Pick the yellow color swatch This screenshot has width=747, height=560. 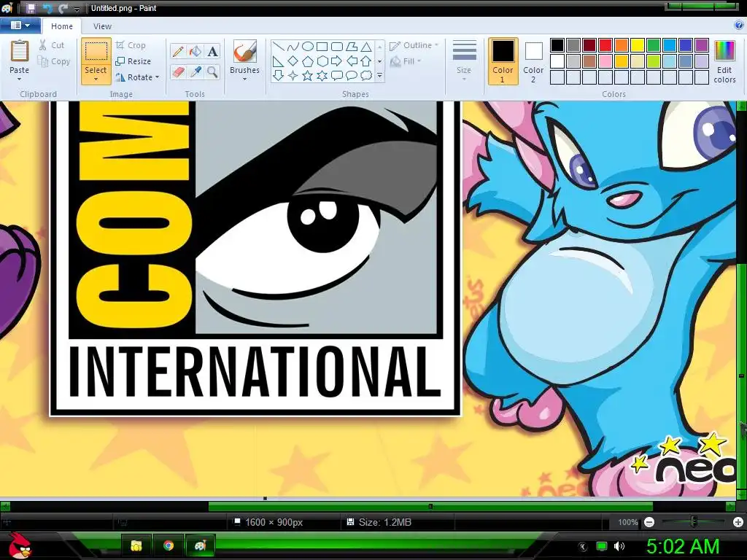coord(638,45)
